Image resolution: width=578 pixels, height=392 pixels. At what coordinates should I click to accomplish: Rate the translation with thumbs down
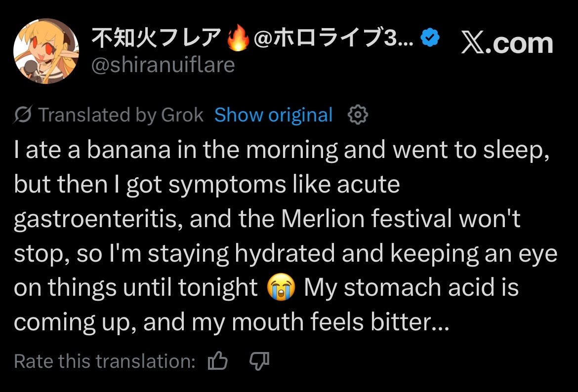(259, 361)
